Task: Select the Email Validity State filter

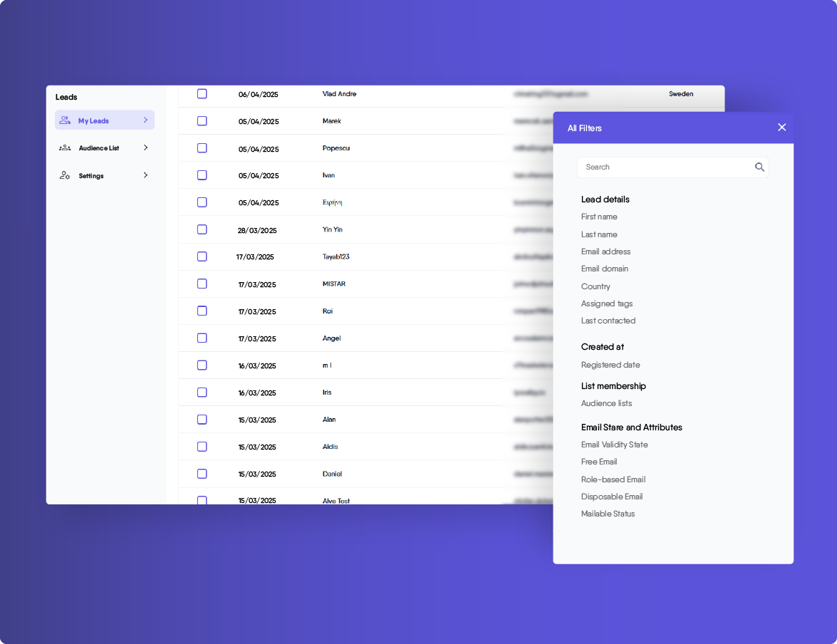Action: [x=614, y=445]
